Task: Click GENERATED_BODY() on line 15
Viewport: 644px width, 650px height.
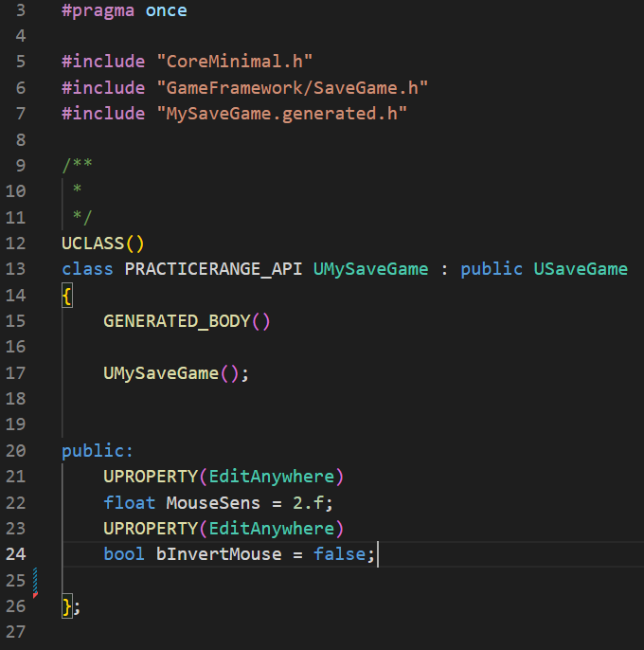Action: 187,321
